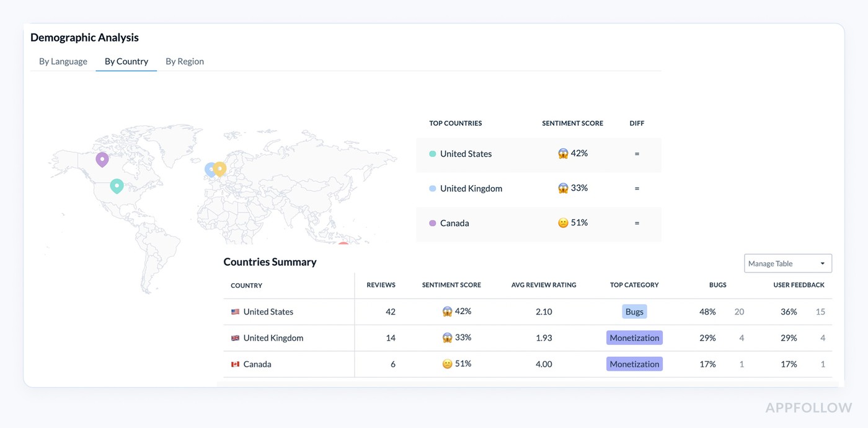Click the teal dot next to United States
The image size is (868, 428).
click(433, 154)
